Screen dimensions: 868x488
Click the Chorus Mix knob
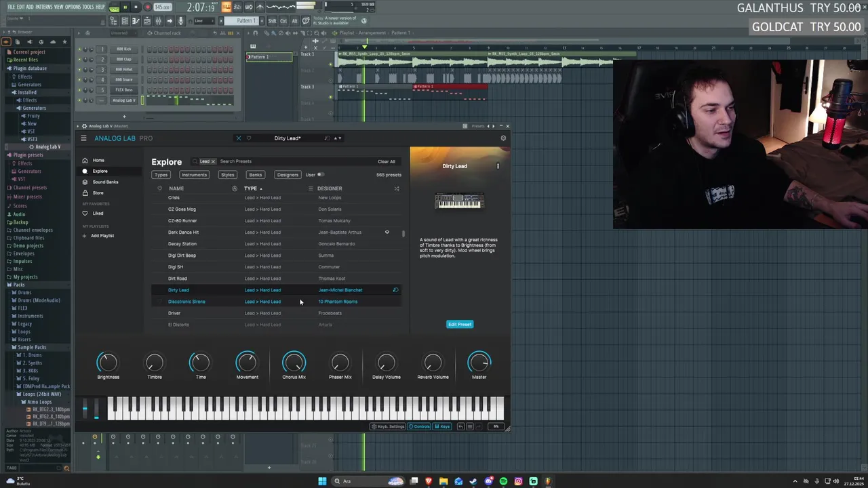point(294,363)
